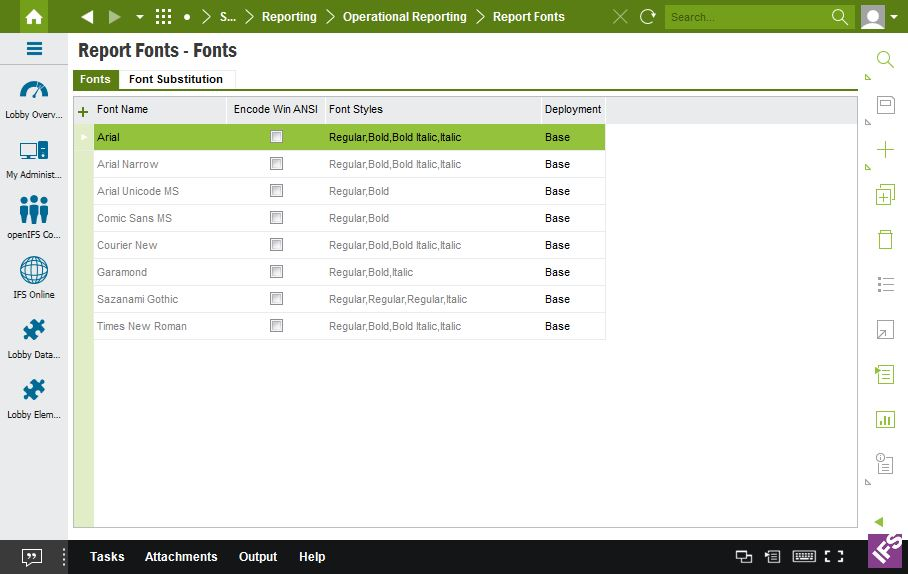Add a new row with the plus icon in the table header
This screenshot has width=908, height=574.
coord(83,112)
